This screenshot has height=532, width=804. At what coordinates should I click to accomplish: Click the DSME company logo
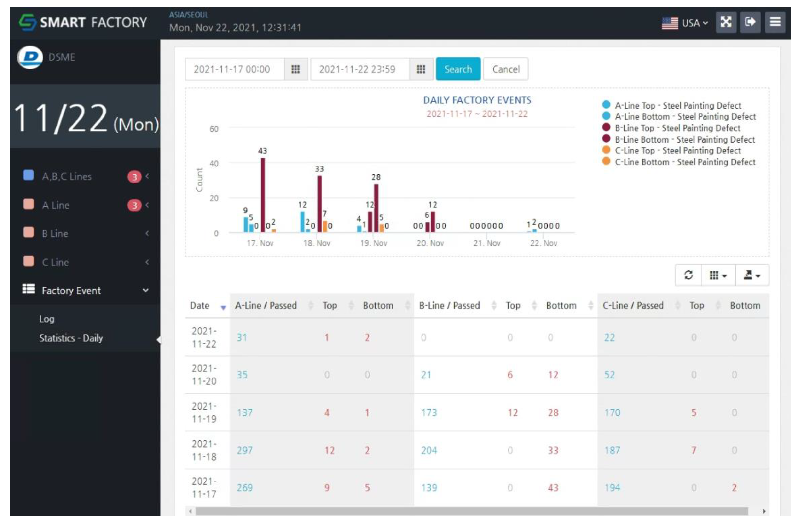(30, 57)
